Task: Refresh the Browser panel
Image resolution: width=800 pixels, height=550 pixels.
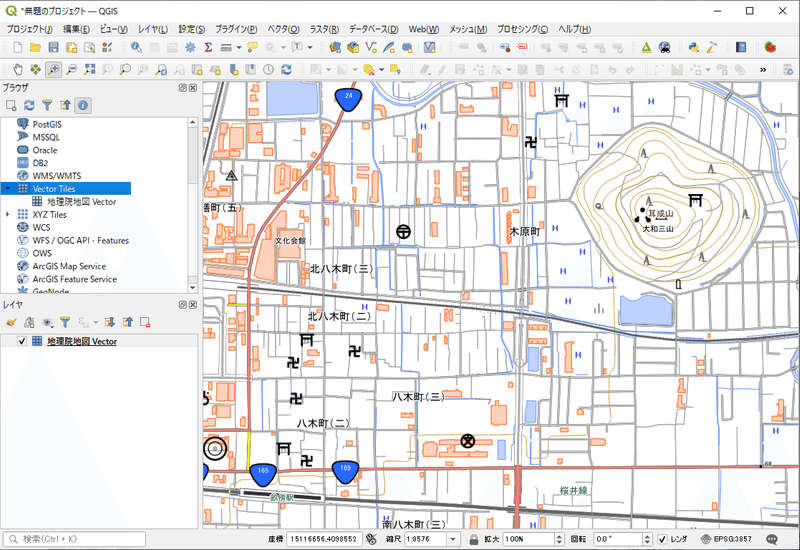Action: 29,106
